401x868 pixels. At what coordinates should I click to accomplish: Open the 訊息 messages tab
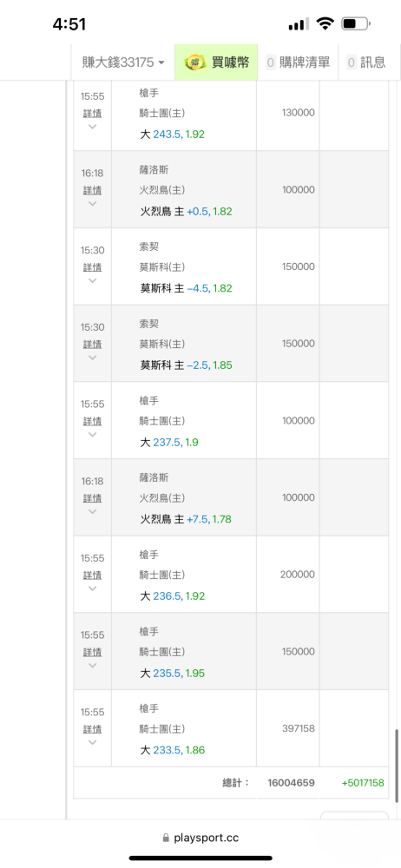[x=366, y=62]
